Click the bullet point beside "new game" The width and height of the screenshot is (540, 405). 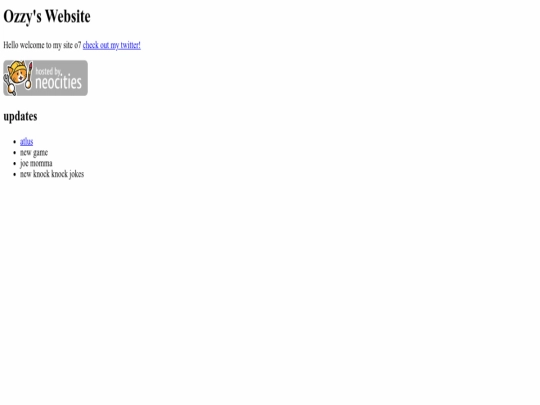coord(14,153)
